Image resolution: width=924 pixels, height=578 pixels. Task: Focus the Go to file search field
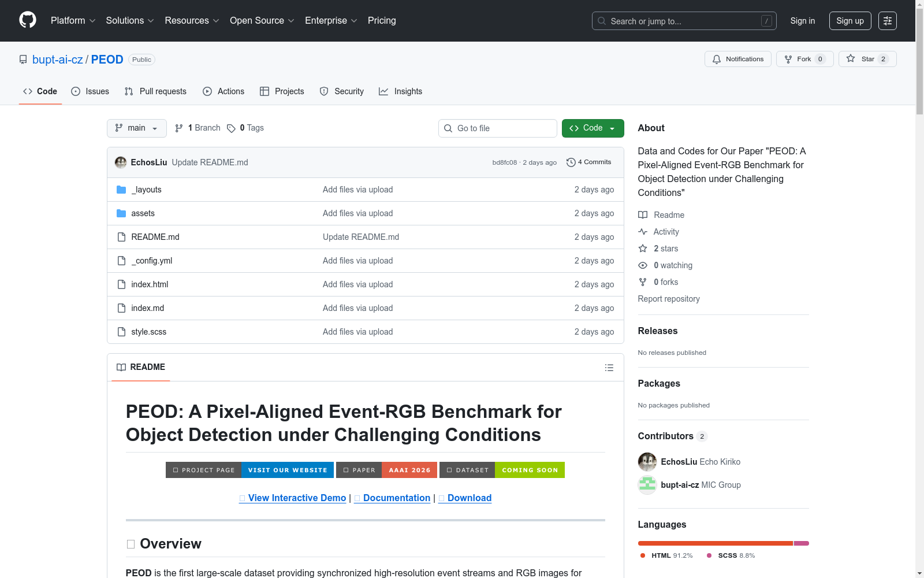pyautogui.click(x=498, y=128)
